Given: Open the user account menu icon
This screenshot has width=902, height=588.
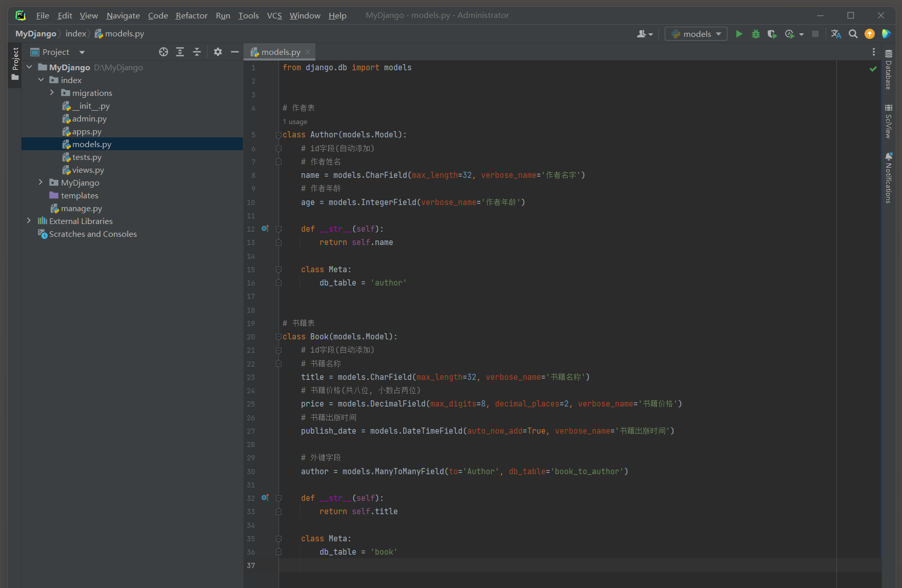Looking at the screenshot, I should [x=645, y=34].
